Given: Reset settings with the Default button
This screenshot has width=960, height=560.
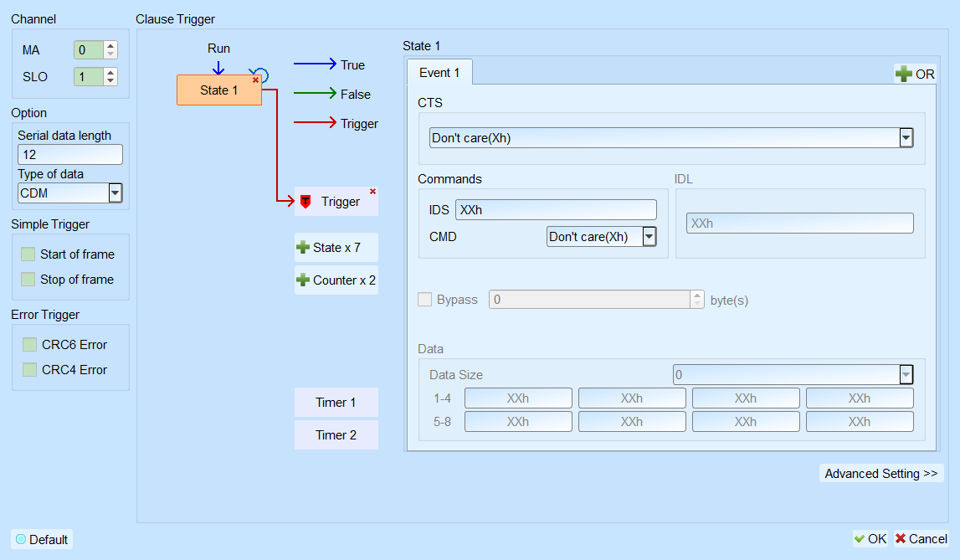Looking at the screenshot, I should 42,539.
